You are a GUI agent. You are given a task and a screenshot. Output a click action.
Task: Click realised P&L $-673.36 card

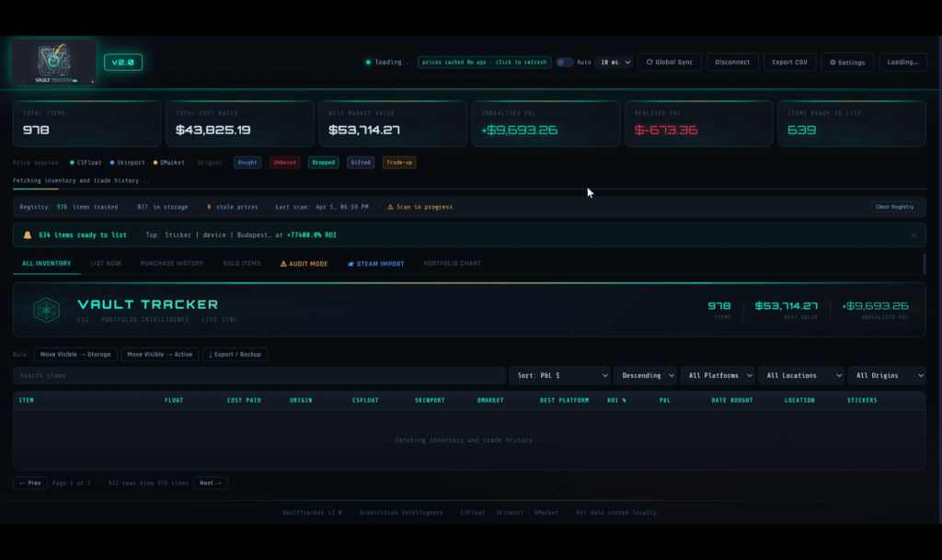coord(699,123)
